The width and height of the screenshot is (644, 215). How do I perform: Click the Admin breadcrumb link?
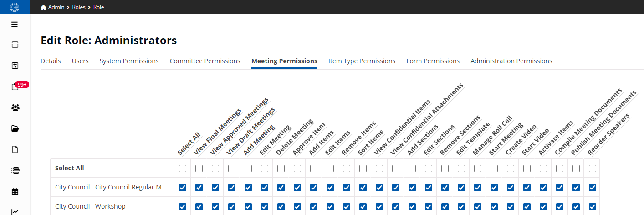56,7
